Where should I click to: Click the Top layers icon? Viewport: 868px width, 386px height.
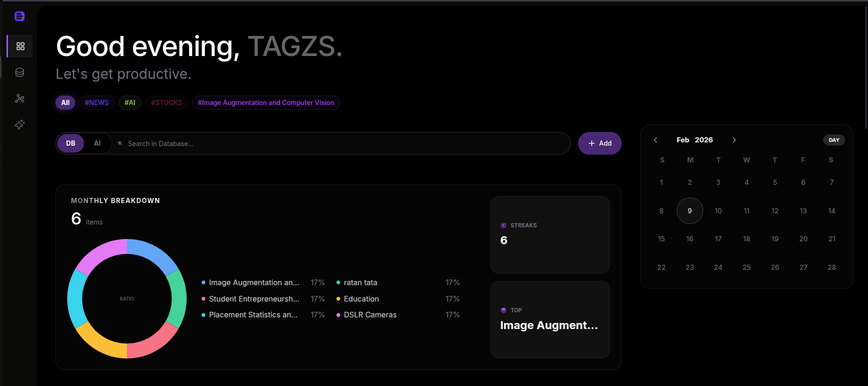coord(504,310)
